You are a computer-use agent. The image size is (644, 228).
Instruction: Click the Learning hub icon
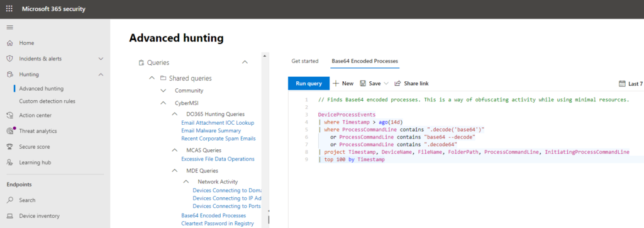pyautogui.click(x=10, y=162)
